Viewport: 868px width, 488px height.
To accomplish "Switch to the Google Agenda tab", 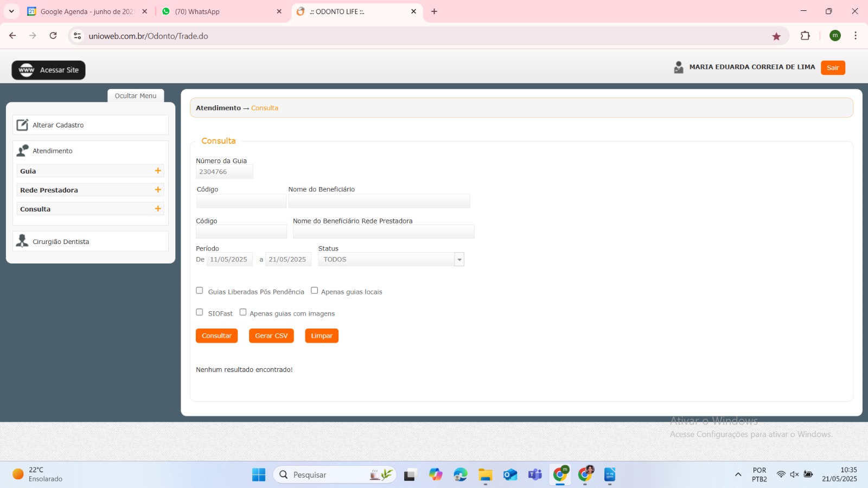I will click(86, 11).
